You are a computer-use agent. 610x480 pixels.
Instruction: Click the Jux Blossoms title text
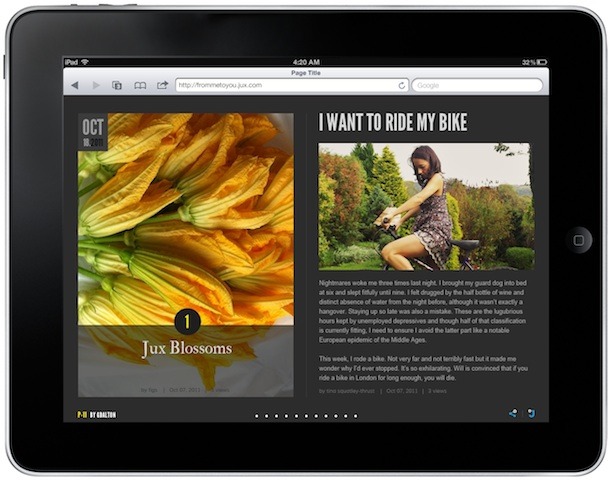click(x=187, y=349)
